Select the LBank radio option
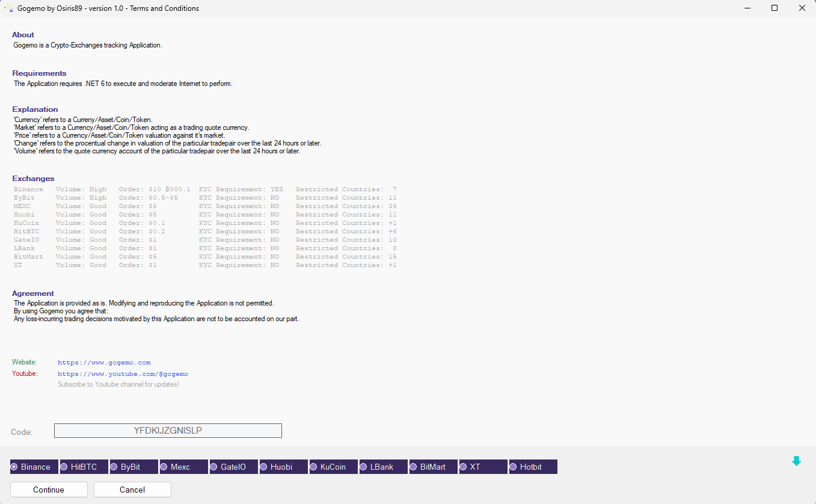Screen dimensions: 816x504 [384, 467]
